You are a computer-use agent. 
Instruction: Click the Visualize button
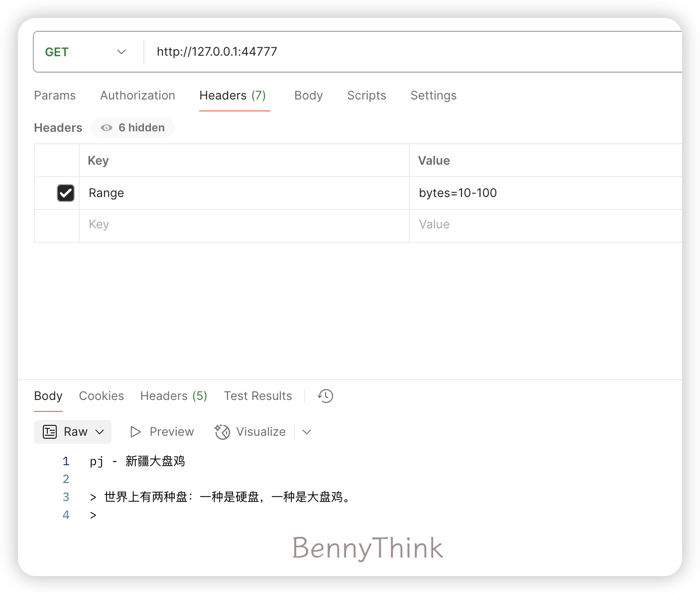coord(250,432)
